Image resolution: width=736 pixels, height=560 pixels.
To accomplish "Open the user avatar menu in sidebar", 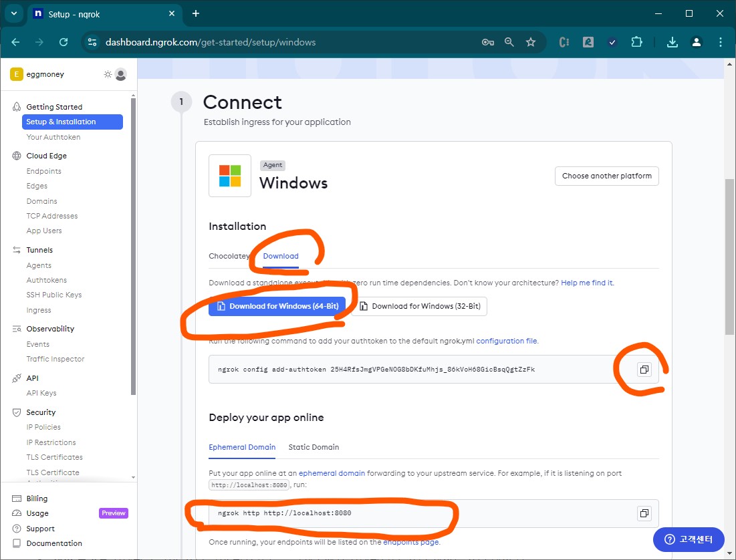I will click(120, 74).
